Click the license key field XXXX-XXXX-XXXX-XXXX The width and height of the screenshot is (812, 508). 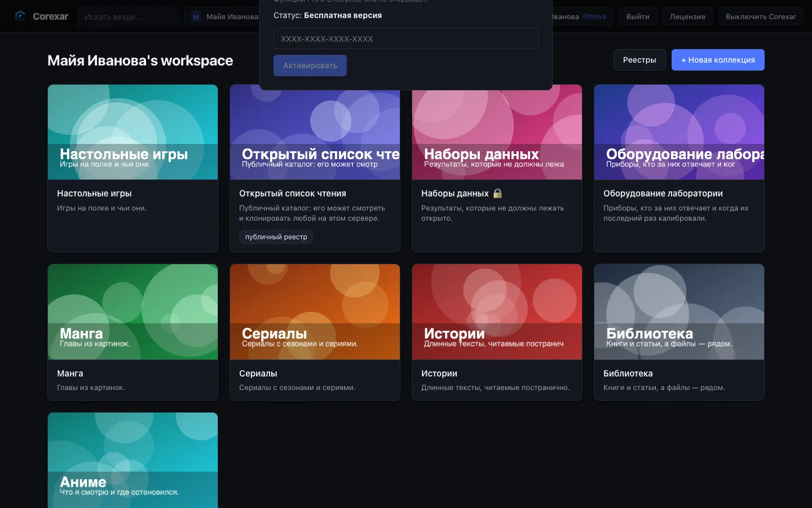[406, 39]
